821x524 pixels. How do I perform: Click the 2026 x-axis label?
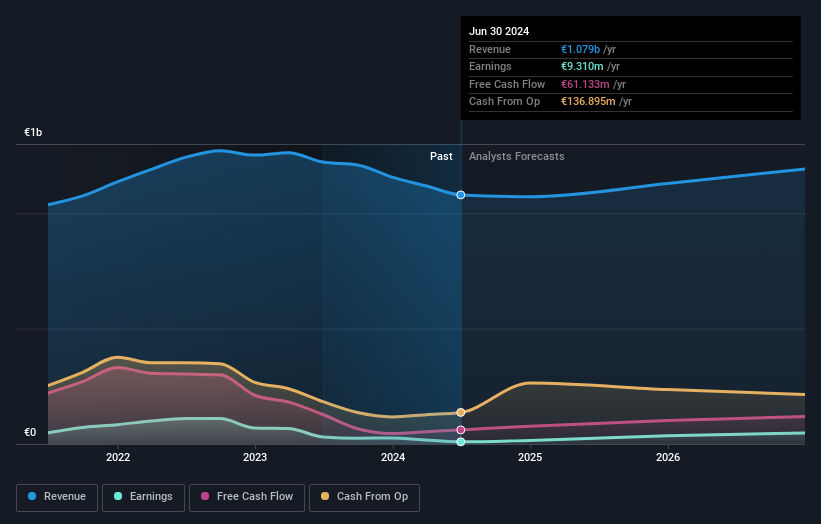tap(668, 457)
